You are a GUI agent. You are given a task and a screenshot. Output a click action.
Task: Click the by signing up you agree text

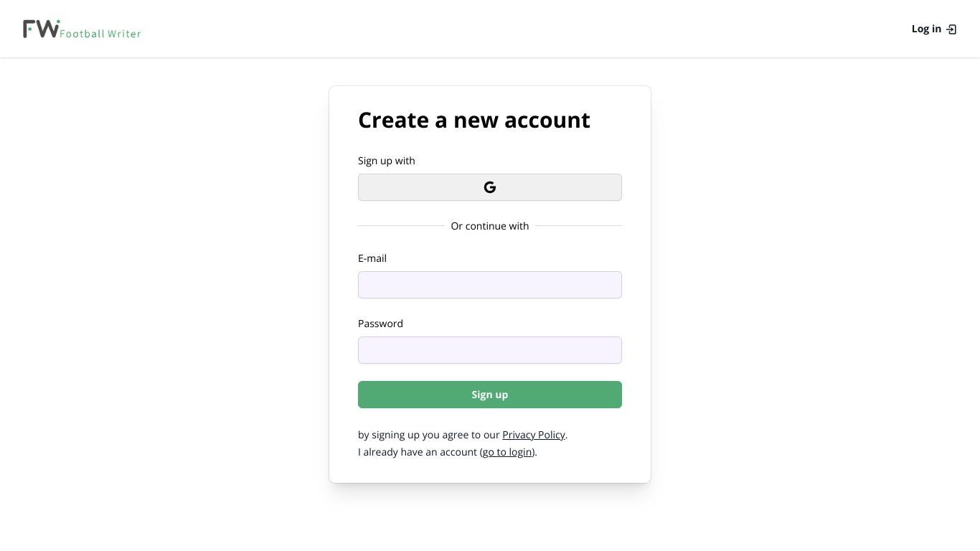click(429, 435)
